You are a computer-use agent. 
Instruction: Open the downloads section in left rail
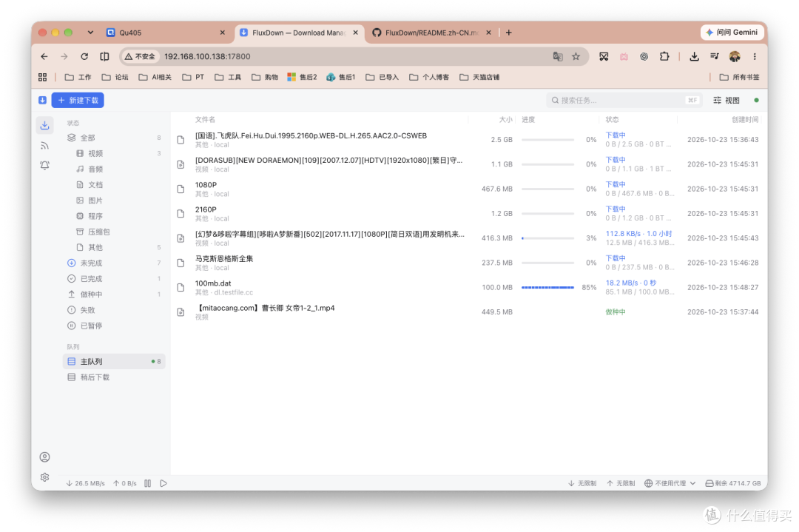(45, 125)
